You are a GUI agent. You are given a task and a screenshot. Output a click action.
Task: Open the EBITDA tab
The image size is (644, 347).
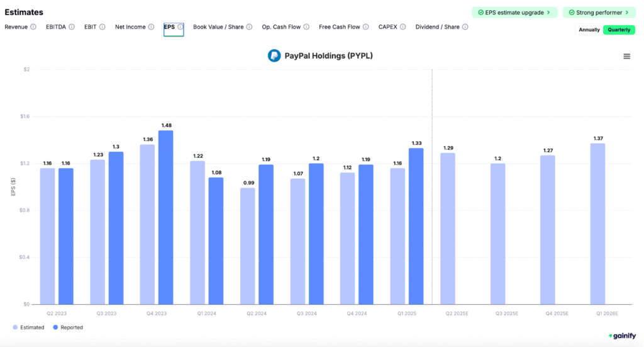point(56,27)
